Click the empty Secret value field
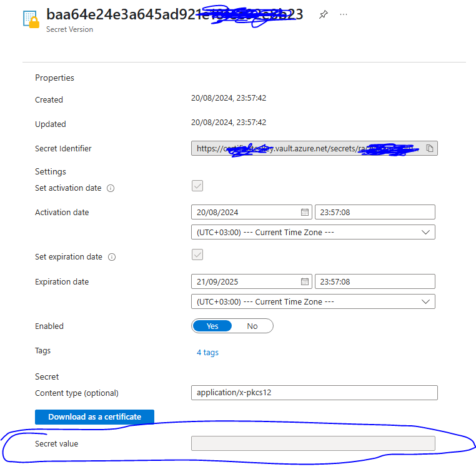 (x=313, y=443)
